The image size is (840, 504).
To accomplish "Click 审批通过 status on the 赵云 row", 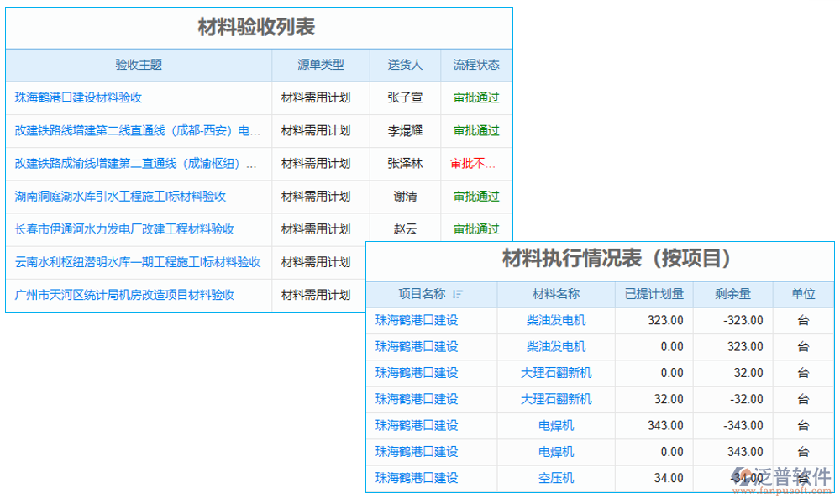I will [x=475, y=228].
